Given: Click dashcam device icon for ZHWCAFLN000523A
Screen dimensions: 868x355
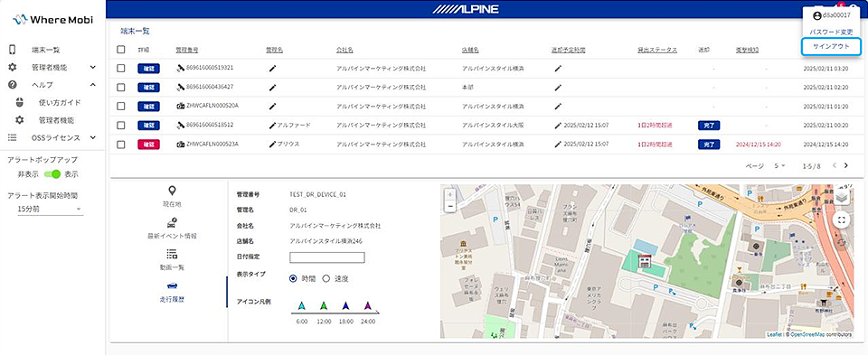Looking at the screenshot, I should [x=181, y=145].
